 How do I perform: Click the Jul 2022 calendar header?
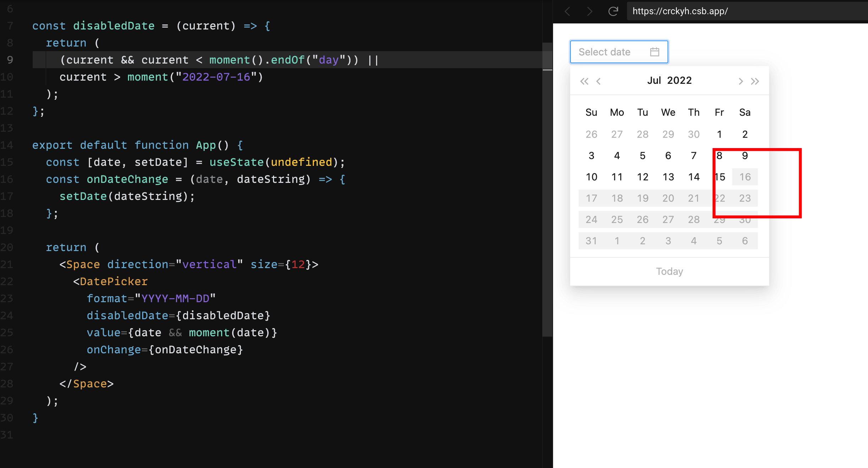(x=669, y=80)
